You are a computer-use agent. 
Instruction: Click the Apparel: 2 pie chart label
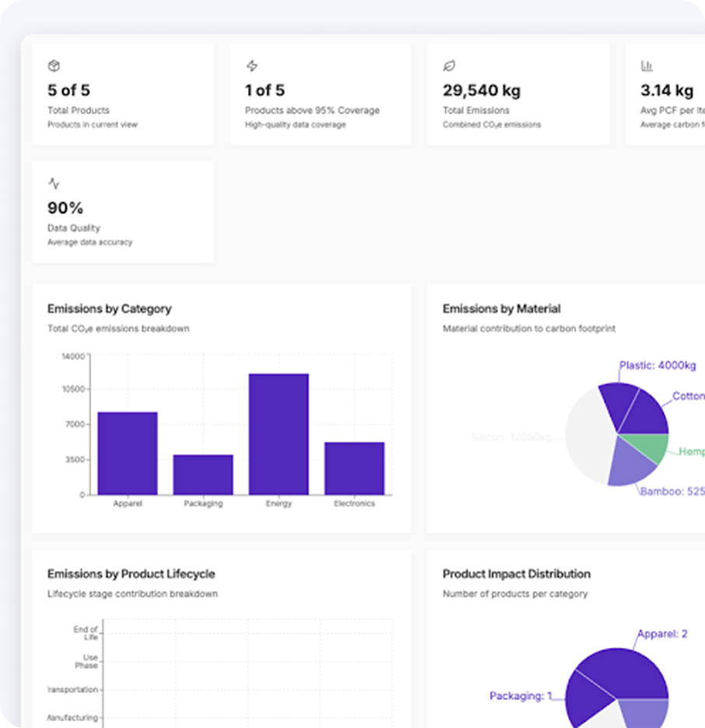(x=662, y=634)
